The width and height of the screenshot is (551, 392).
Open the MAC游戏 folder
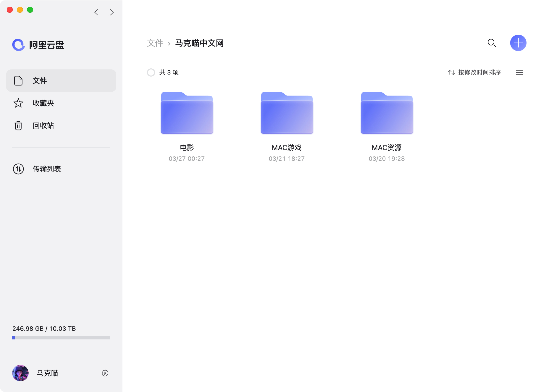click(x=287, y=113)
